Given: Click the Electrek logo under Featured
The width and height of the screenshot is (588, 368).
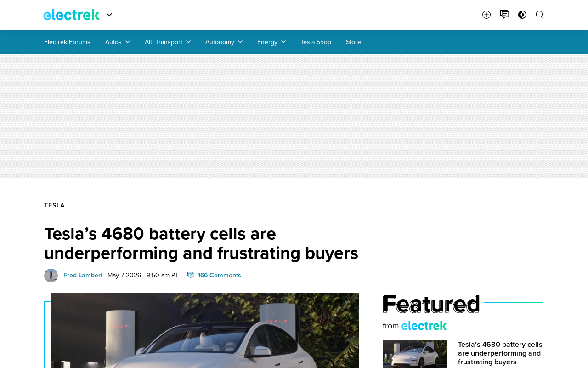Looking at the screenshot, I should point(424,326).
